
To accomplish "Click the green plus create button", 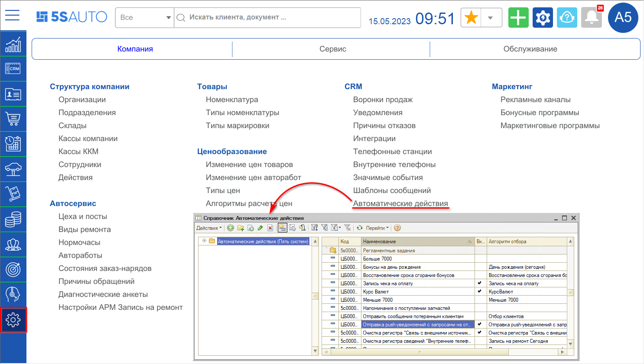I will [518, 18].
